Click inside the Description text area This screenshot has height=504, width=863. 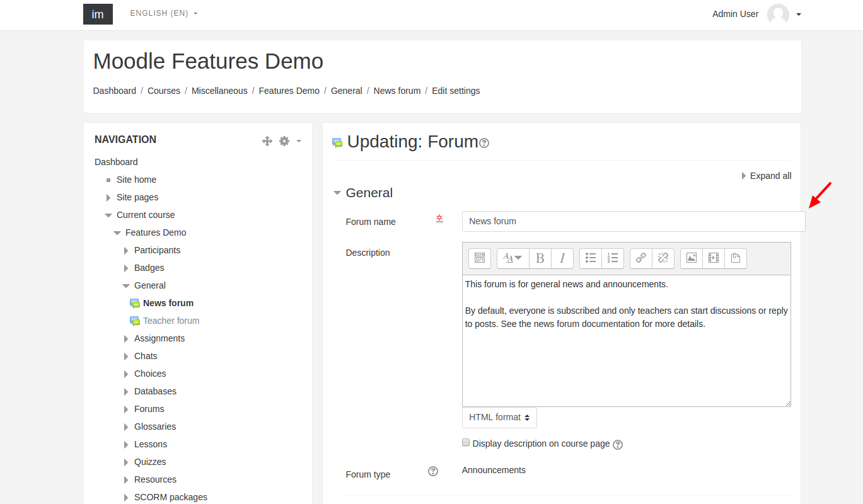point(627,341)
